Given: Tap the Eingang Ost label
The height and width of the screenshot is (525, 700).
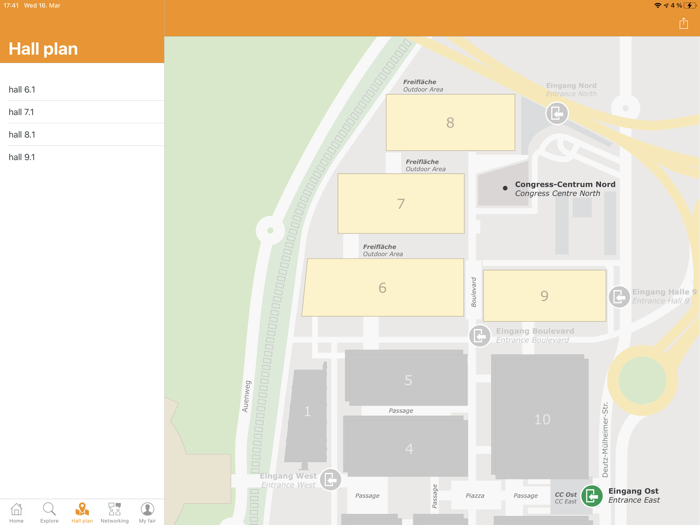Looking at the screenshot, I should pos(633,491).
